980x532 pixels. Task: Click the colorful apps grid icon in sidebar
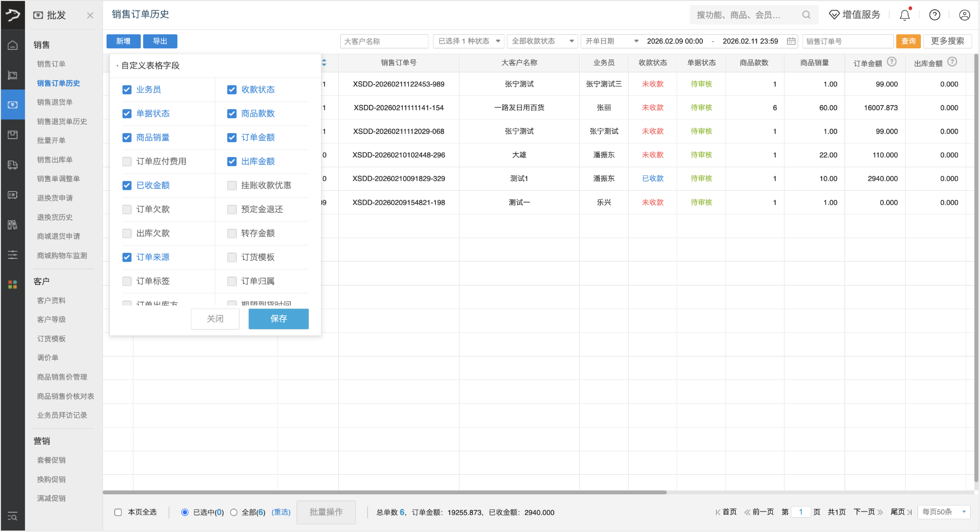pos(13,285)
